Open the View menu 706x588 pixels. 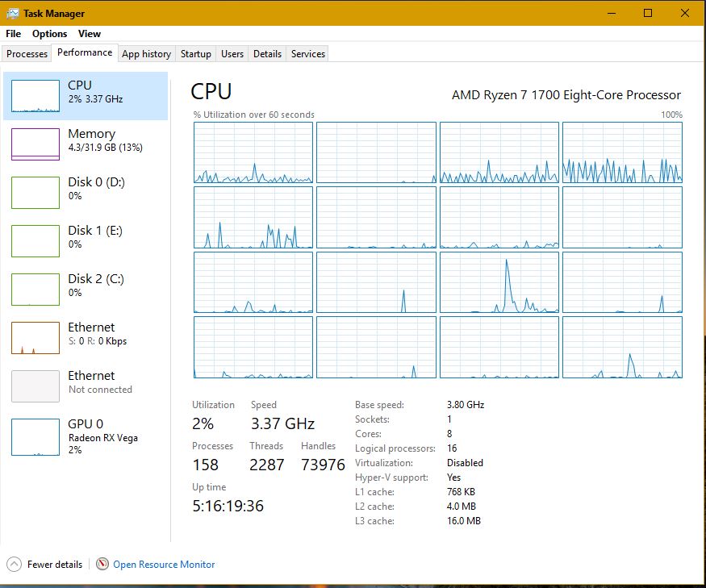click(x=89, y=34)
